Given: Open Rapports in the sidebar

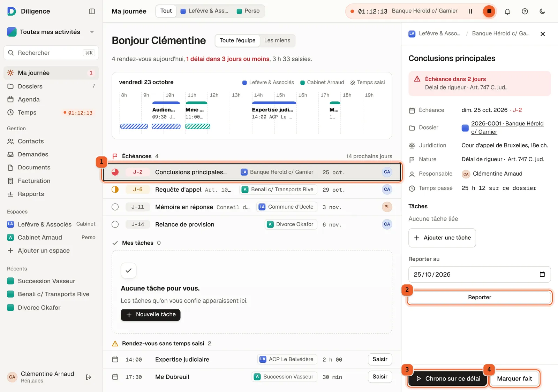Looking at the screenshot, I should click(x=51, y=194).
